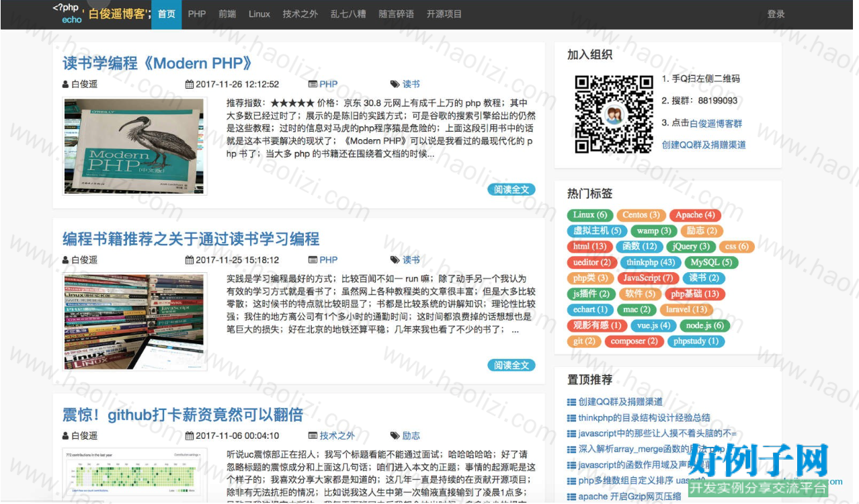Select the vue.js (4) tag

653,325
